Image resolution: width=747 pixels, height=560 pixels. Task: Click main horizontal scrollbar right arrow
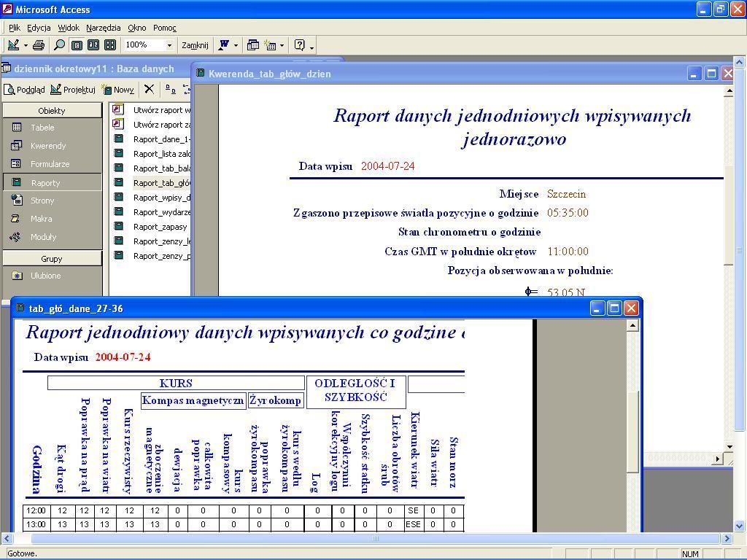[727, 539]
